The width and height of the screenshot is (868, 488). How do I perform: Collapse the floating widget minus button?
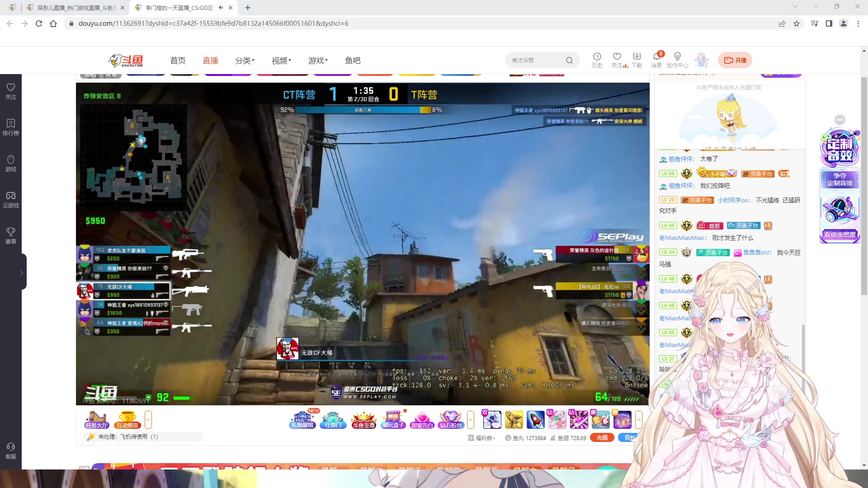pos(840,120)
